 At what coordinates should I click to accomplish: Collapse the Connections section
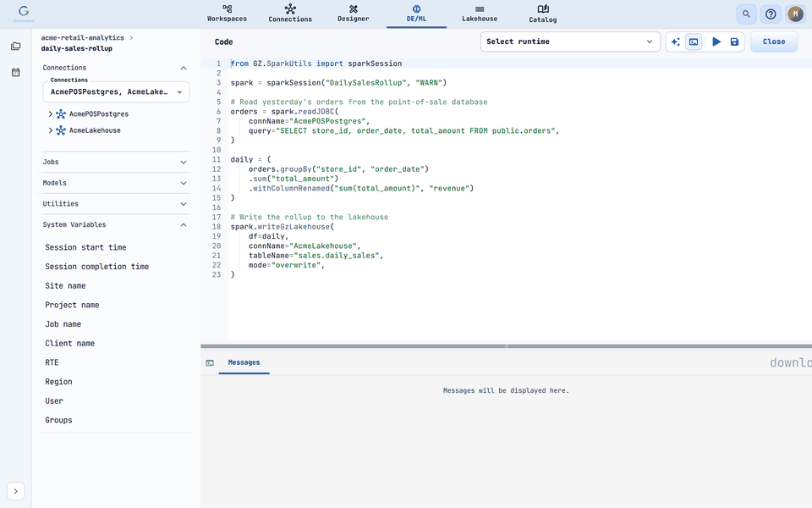click(184, 68)
